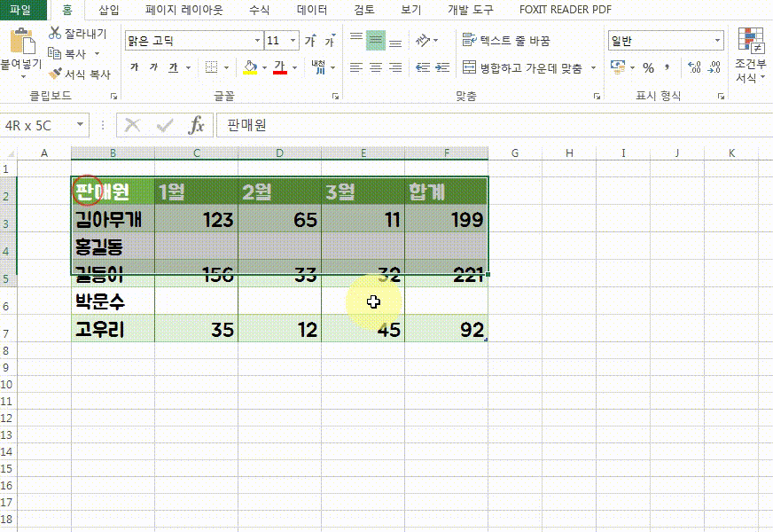Screen dimensions: 773x532
Task: Toggle middle vertical alignment
Action: point(376,41)
